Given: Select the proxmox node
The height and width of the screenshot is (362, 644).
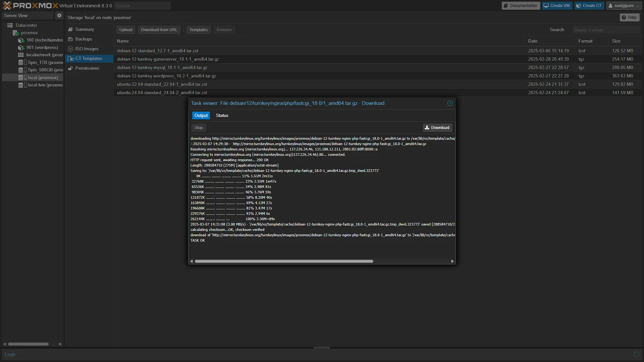Looking at the screenshot, I should (29, 33).
